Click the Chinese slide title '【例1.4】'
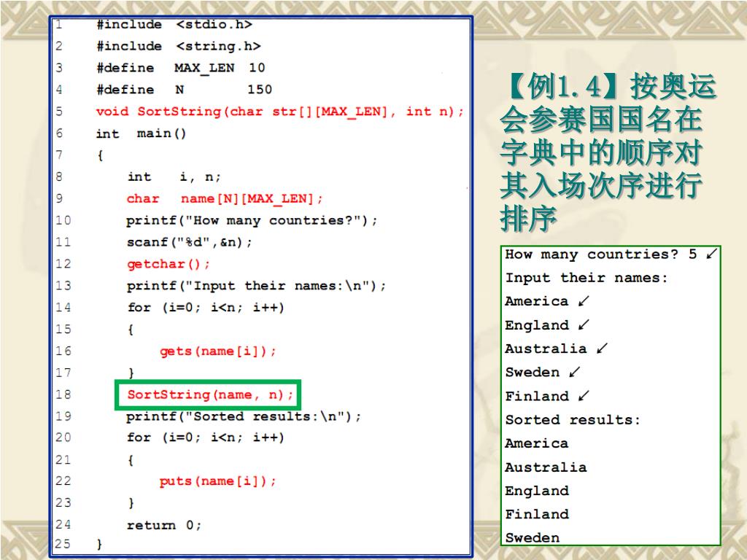The width and height of the screenshot is (747, 560). (x=564, y=87)
